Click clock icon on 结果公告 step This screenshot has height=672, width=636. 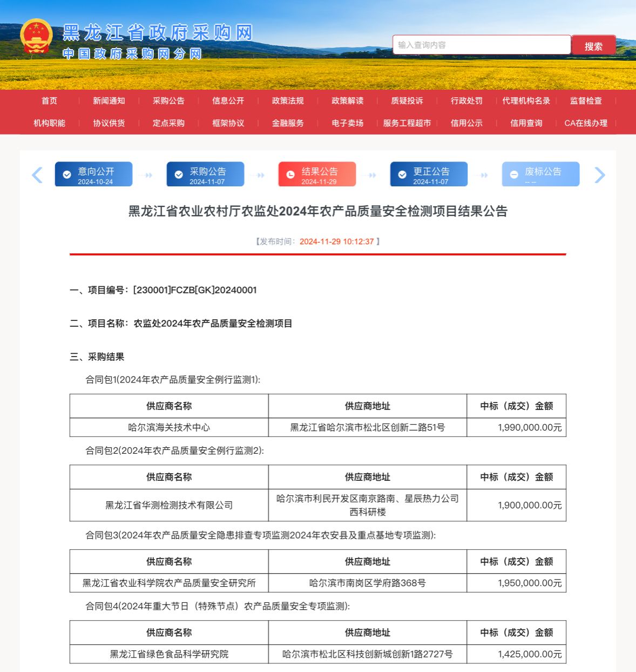coord(290,174)
